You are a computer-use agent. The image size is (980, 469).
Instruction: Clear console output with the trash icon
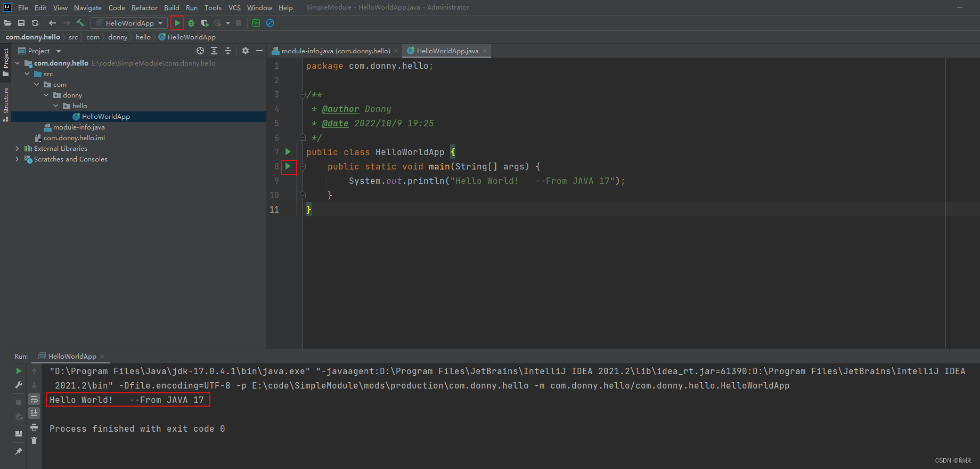34,441
